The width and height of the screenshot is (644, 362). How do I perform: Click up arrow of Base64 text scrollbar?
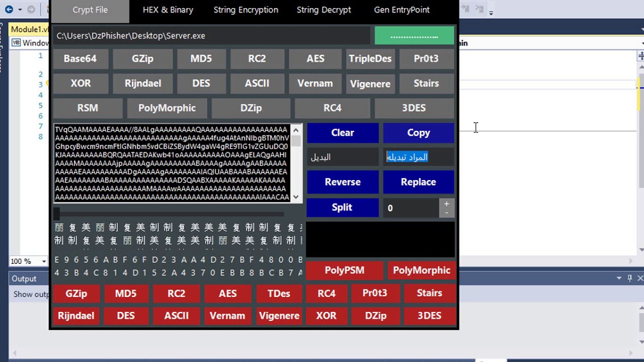click(296, 129)
